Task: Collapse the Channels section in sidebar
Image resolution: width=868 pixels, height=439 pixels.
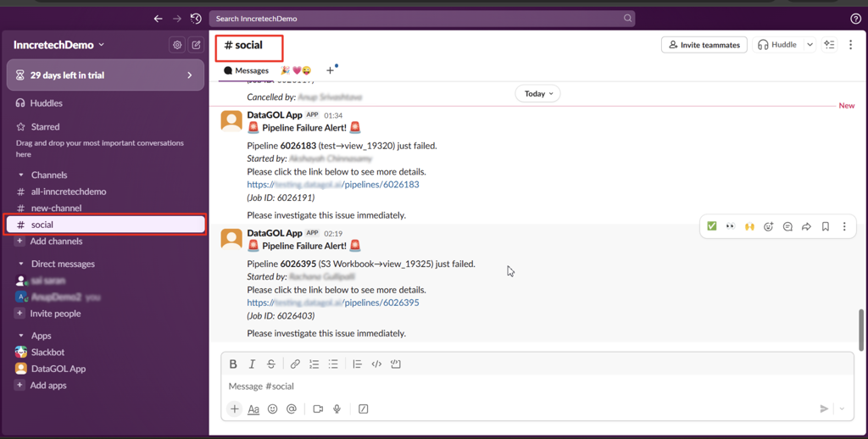Action: [x=21, y=175]
